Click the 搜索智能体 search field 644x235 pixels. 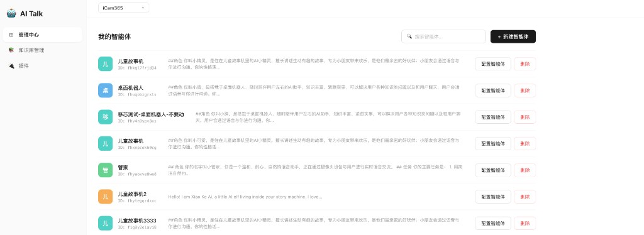click(443, 36)
